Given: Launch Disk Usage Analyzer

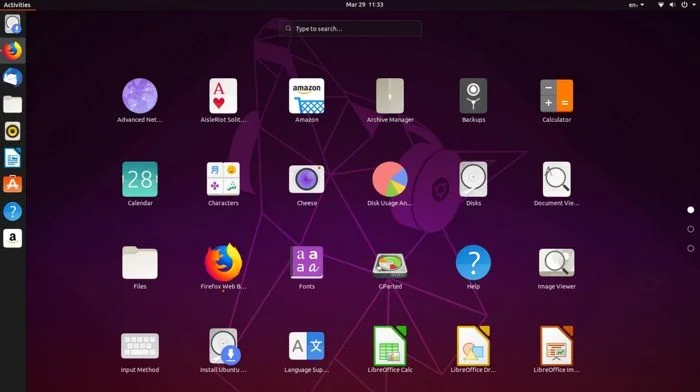Looking at the screenshot, I should pos(390,179).
